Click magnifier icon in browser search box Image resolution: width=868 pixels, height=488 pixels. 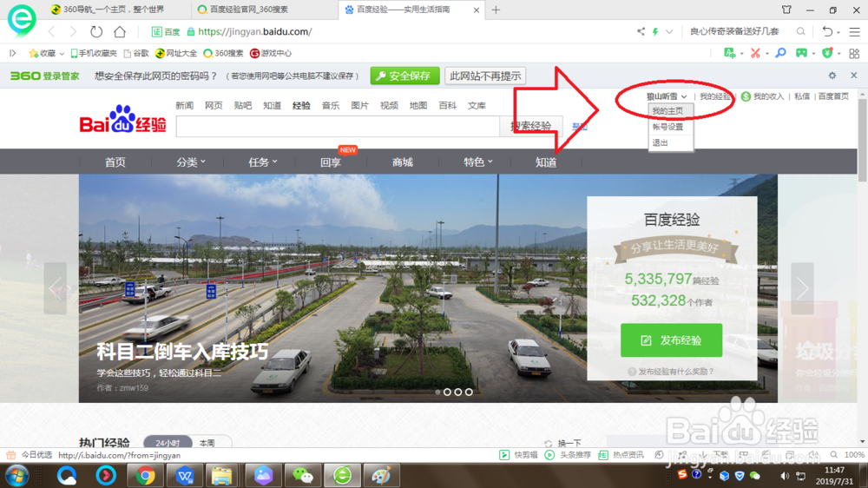point(800,31)
